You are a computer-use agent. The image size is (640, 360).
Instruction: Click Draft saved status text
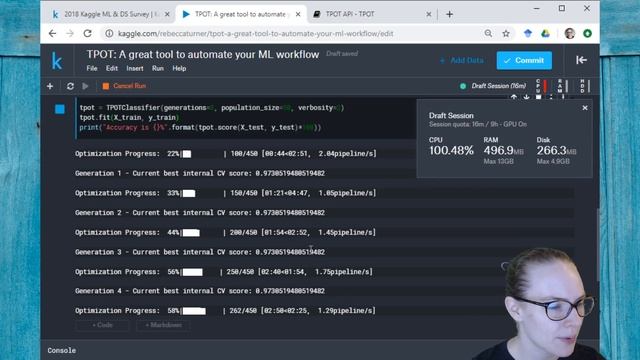click(x=342, y=53)
